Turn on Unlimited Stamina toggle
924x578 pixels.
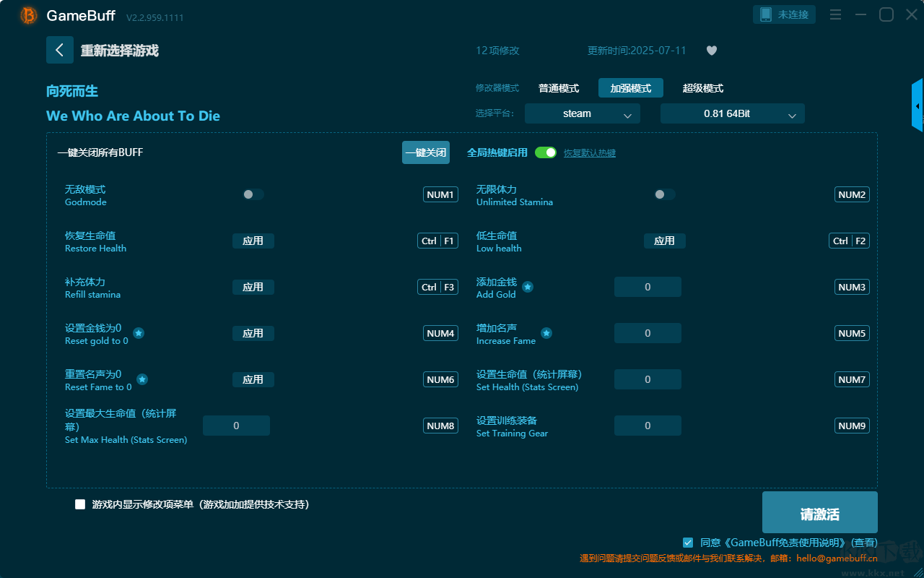point(664,194)
